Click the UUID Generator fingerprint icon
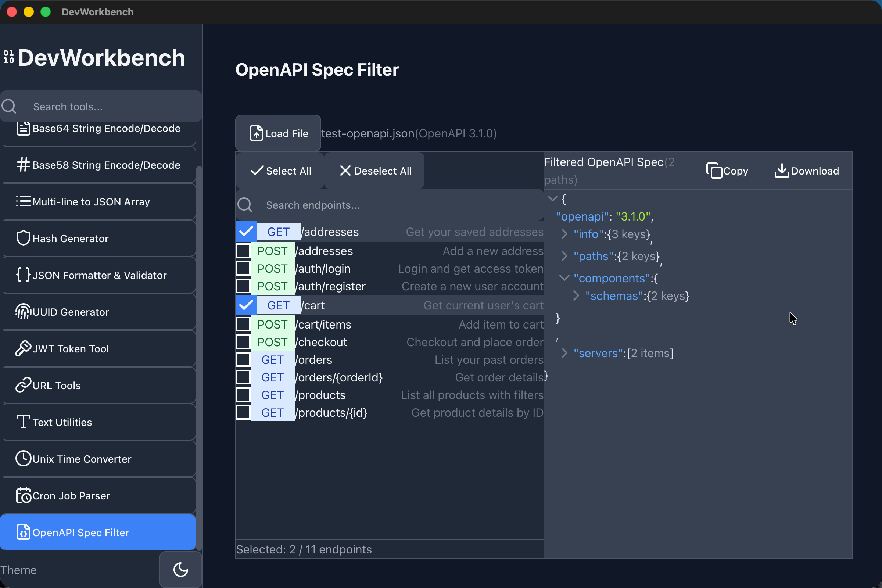 (x=23, y=312)
